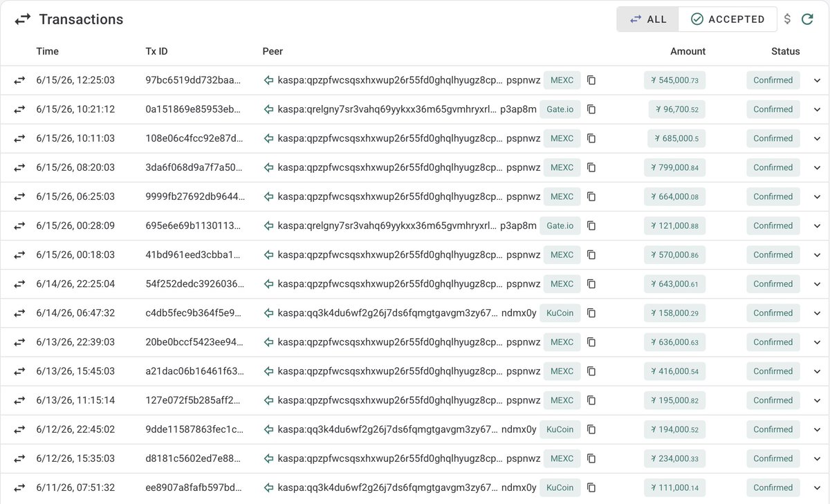
Task: Click the timestamp 6/13/26, 22:39:03
Action: coord(75,342)
